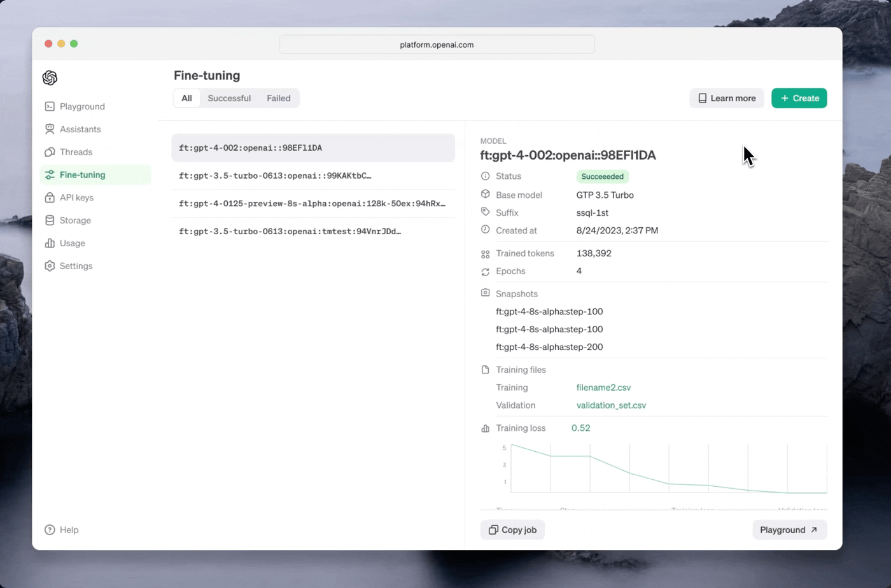Open the Learn more documentation
Image resolution: width=891 pixels, height=588 pixels.
[726, 98]
